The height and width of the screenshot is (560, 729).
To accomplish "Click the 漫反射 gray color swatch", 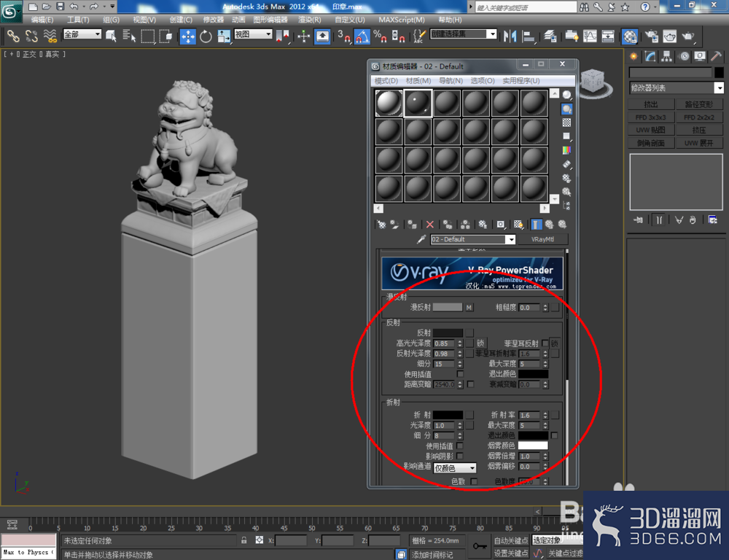I will pyautogui.click(x=448, y=308).
